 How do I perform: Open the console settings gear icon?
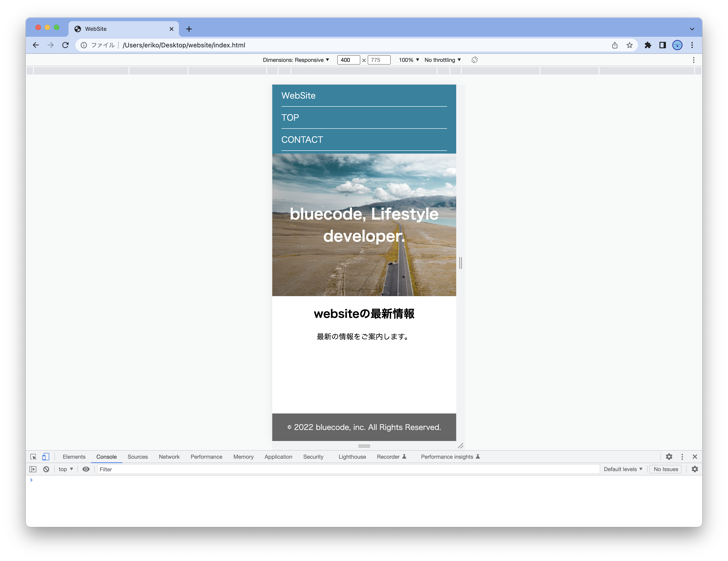pos(695,469)
